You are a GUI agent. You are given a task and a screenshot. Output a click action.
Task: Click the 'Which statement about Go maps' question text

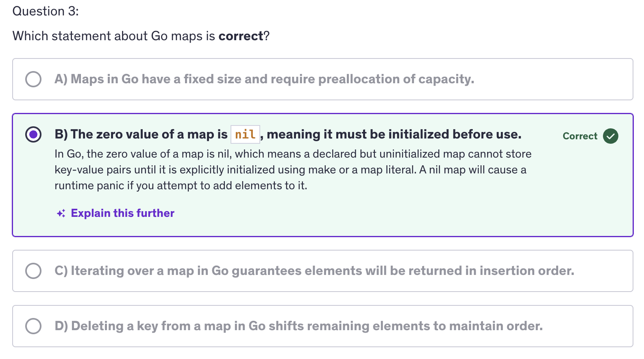(114, 36)
